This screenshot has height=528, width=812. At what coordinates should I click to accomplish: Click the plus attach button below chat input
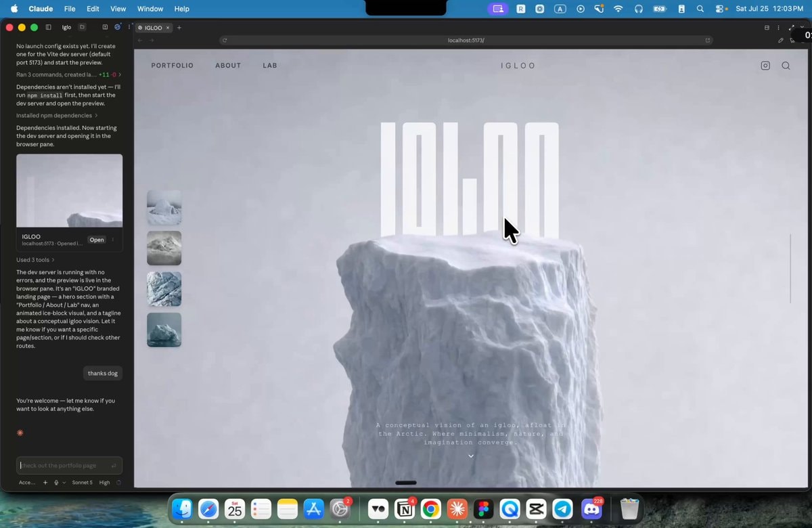click(45, 483)
